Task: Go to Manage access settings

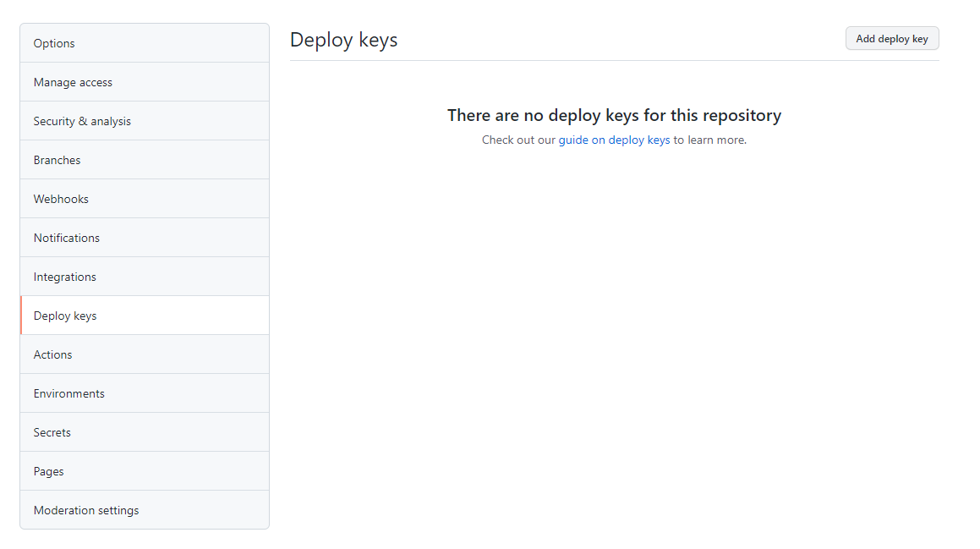Action: tap(73, 82)
